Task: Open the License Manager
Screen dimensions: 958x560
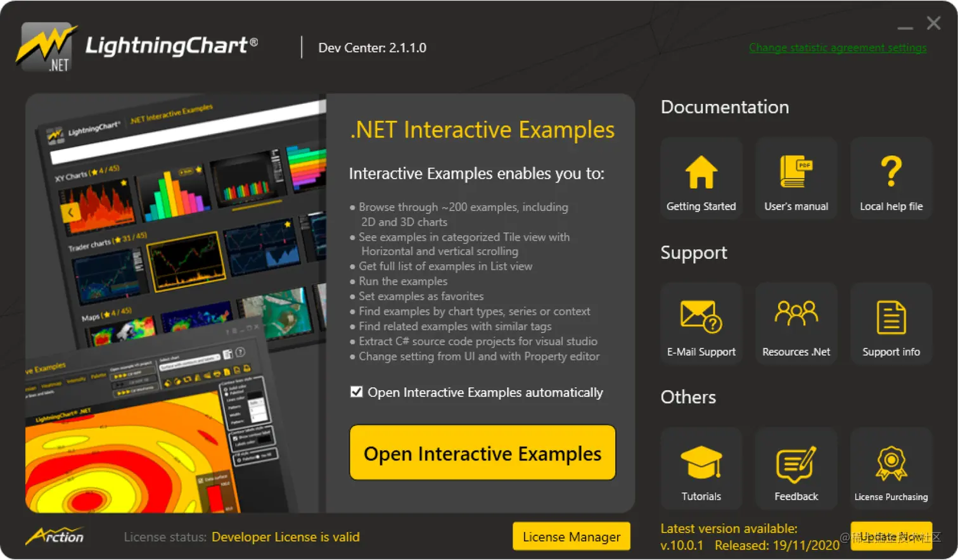Action: [x=572, y=537]
